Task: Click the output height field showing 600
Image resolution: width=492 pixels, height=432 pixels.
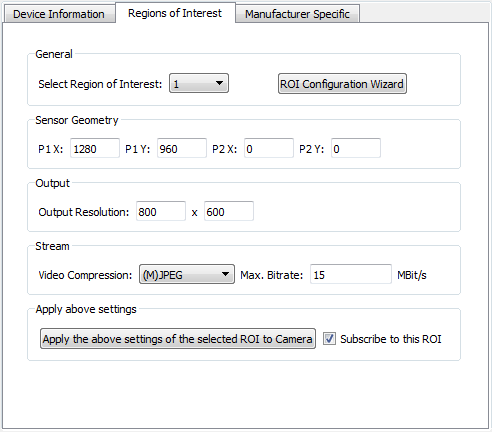Action: click(229, 211)
